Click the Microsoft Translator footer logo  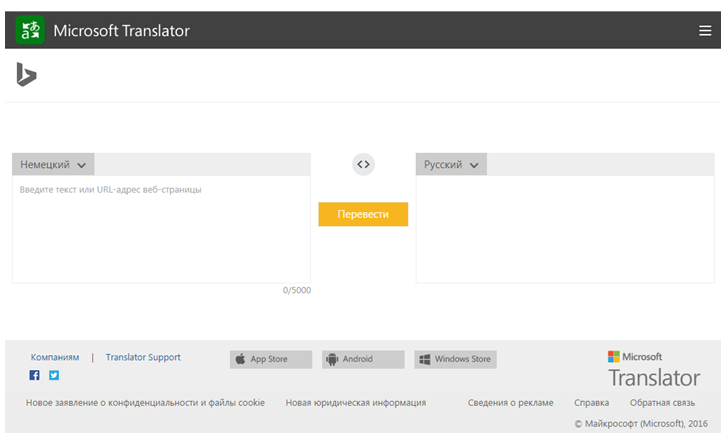click(x=654, y=370)
